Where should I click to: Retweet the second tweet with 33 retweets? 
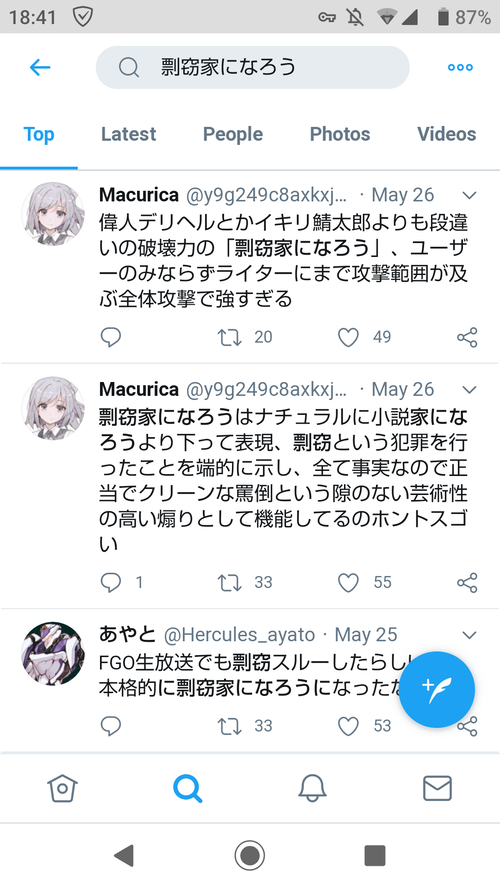[x=230, y=583]
